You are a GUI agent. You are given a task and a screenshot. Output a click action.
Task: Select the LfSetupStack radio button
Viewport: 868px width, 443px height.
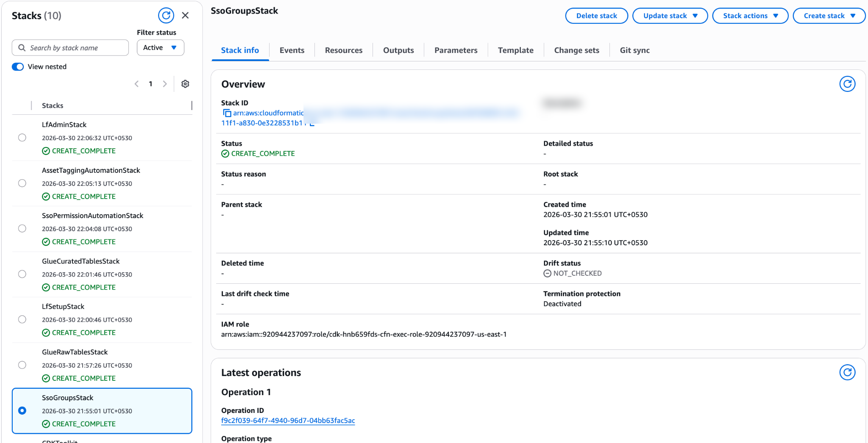[22, 319]
